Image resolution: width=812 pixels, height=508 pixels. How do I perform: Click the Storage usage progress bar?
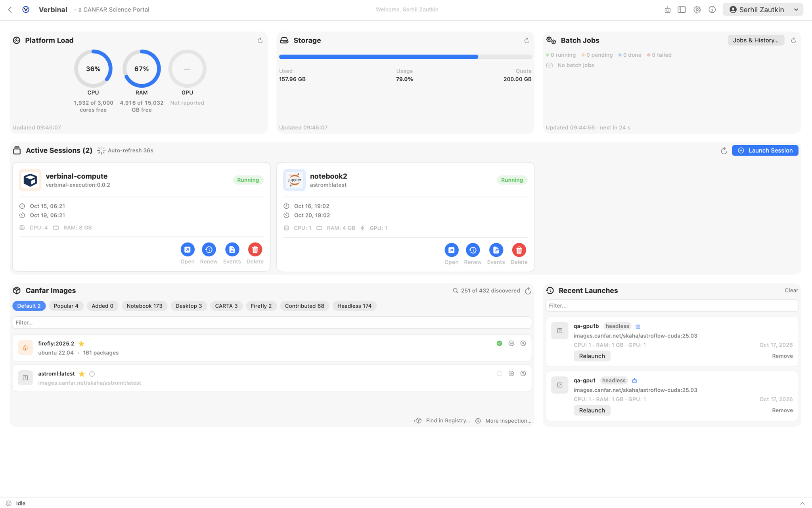coord(405,57)
